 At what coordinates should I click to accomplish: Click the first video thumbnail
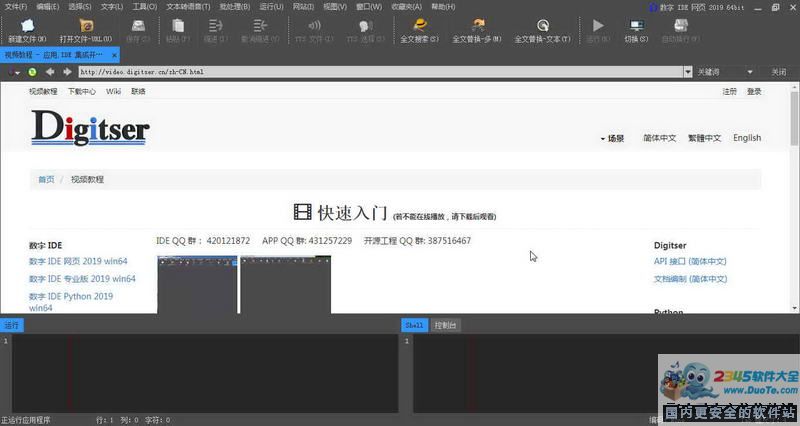tap(197, 285)
